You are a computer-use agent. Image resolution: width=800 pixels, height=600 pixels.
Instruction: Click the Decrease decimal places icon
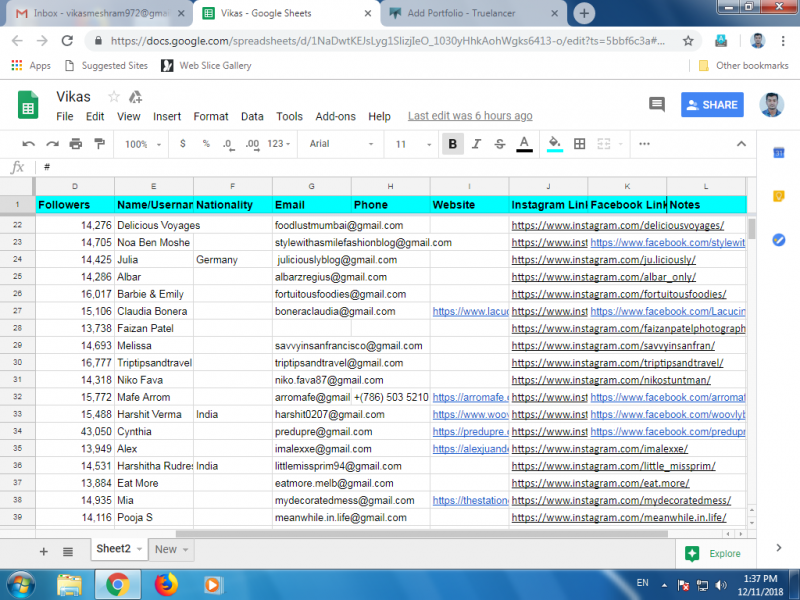point(228,143)
